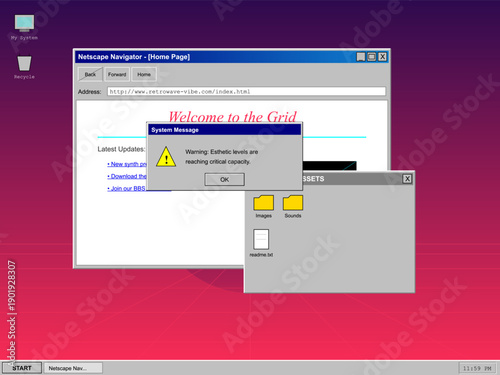Open the Sounds folder icon
This screenshot has height=375, width=500.
[293, 206]
